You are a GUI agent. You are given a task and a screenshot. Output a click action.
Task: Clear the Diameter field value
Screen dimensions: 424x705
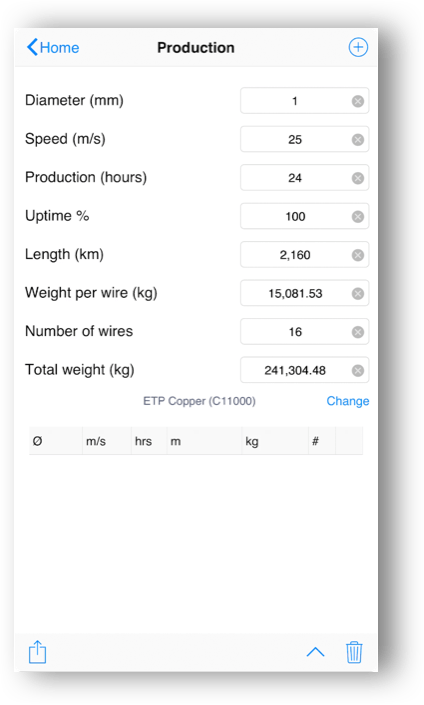(358, 101)
